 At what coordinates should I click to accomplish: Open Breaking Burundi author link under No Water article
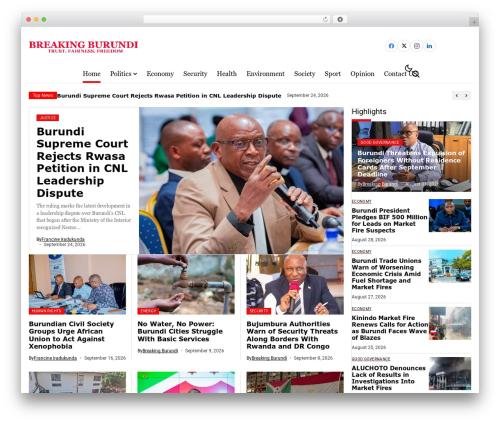(160, 351)
